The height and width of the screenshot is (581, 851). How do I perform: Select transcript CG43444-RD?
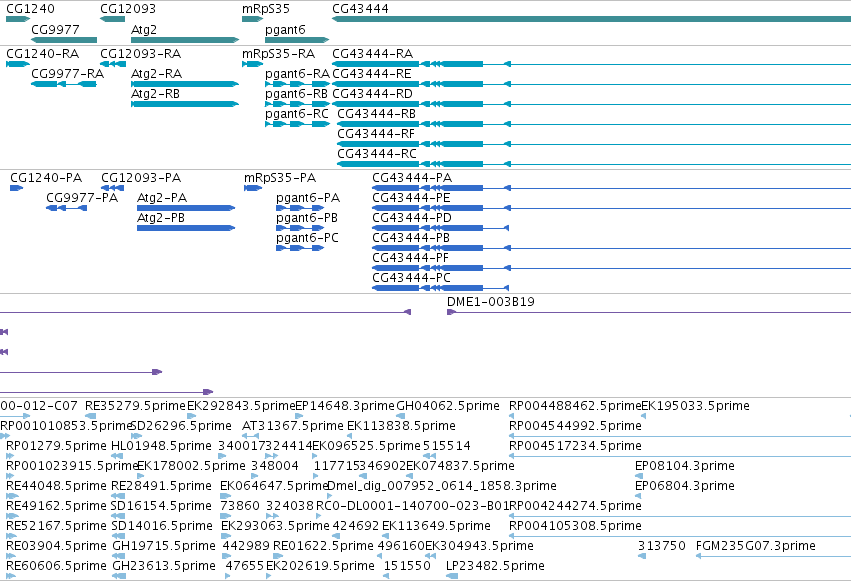click(372, 93)
